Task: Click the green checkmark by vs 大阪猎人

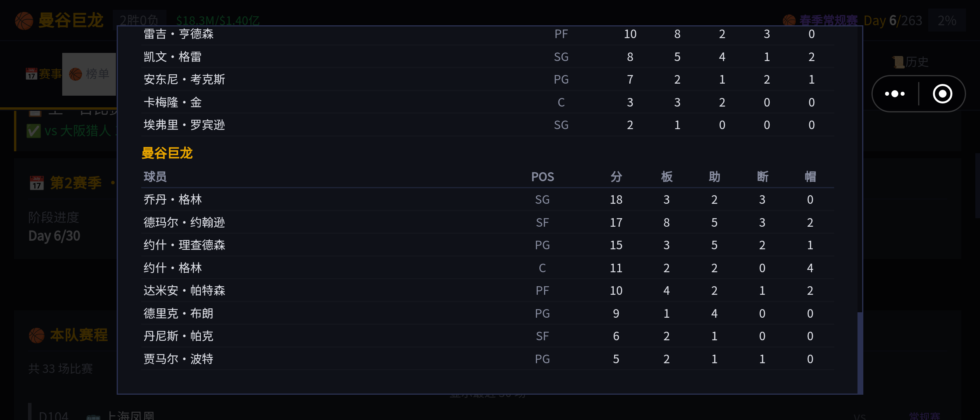Action: [33, 131]
